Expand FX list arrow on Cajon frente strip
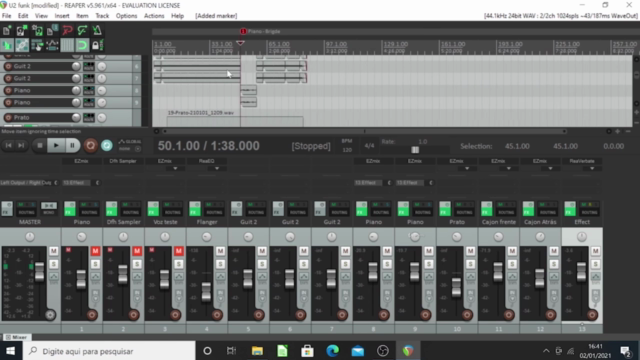The image size is (640, 360). click(509, 169)
